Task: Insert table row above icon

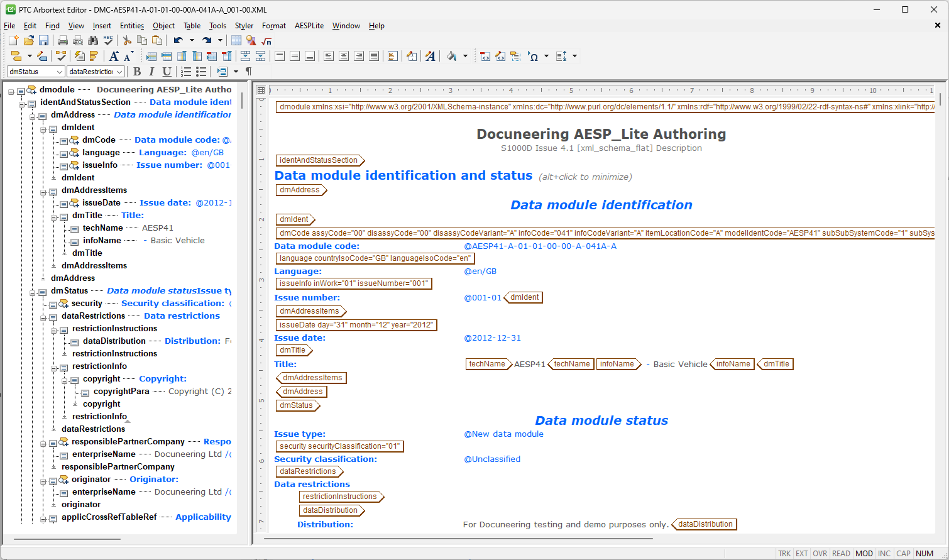Action: (151, 56)
